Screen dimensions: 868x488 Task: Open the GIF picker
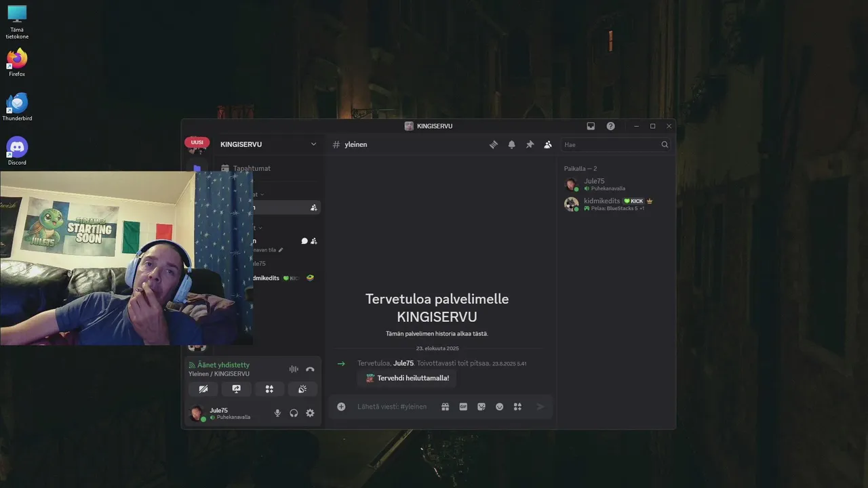tap(464, 407)
